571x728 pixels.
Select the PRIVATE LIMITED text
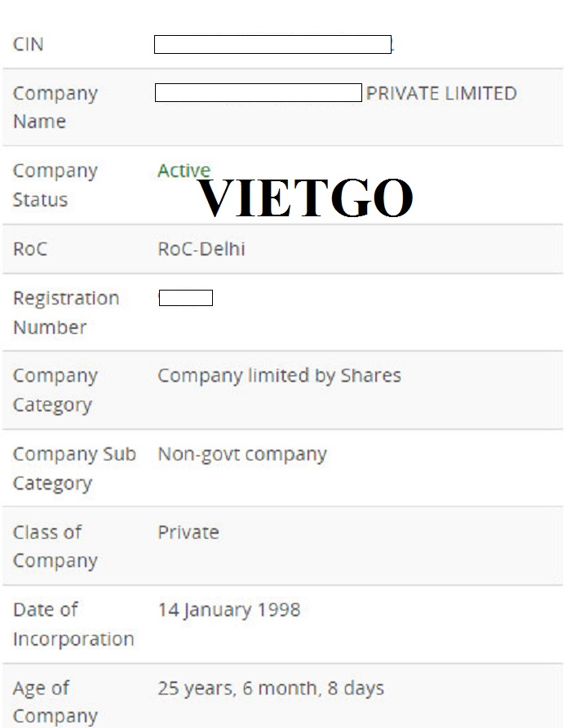point(441,93)
